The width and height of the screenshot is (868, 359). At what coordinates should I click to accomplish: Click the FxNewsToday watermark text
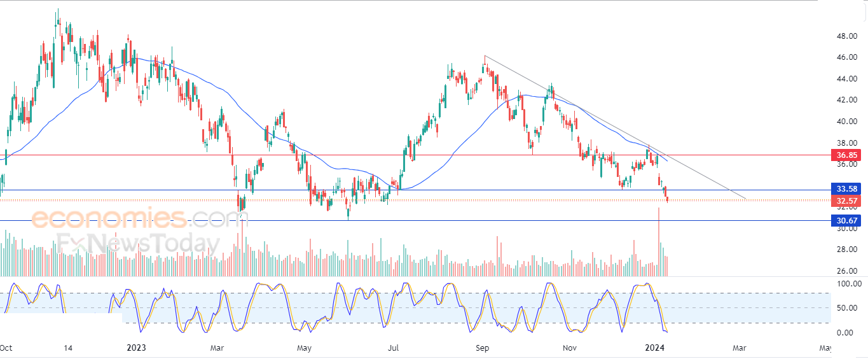pyautogui.click(x=138, y=243)
